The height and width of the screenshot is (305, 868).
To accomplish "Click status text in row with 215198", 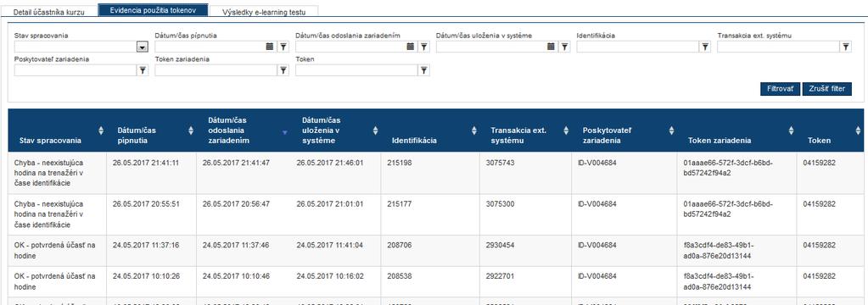I will (49, 173).
